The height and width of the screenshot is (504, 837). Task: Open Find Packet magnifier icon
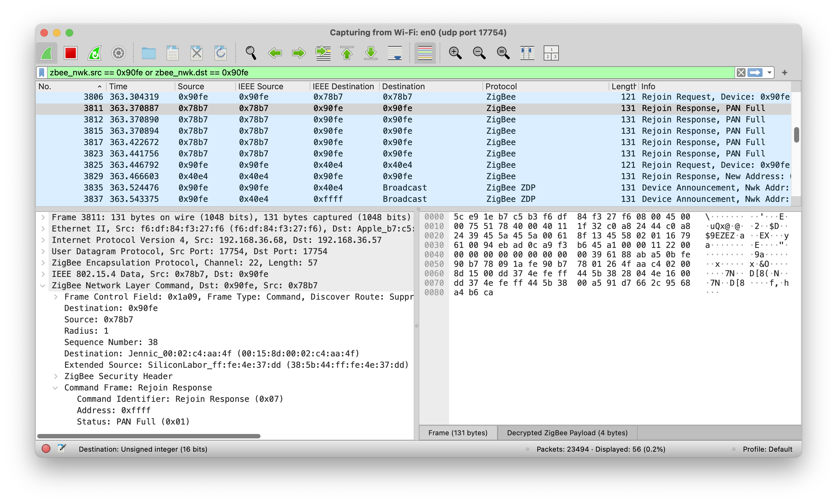point(251,53)
